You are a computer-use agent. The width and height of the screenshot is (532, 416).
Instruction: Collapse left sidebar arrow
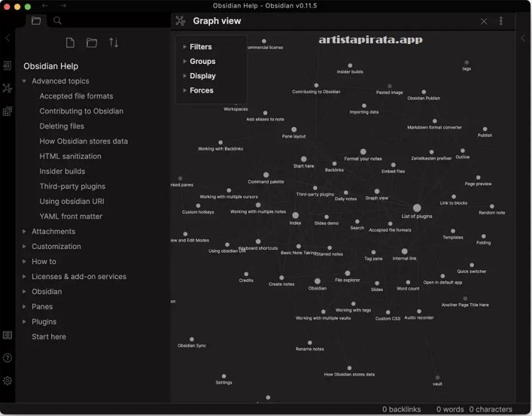point(8,38)
